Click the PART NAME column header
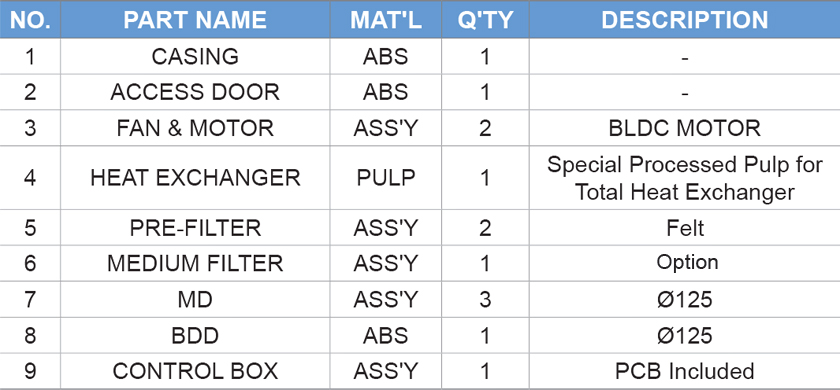Image resolution: width=840 pixels, height=390 pixels. pyautogui.click(x=195, y=20)
